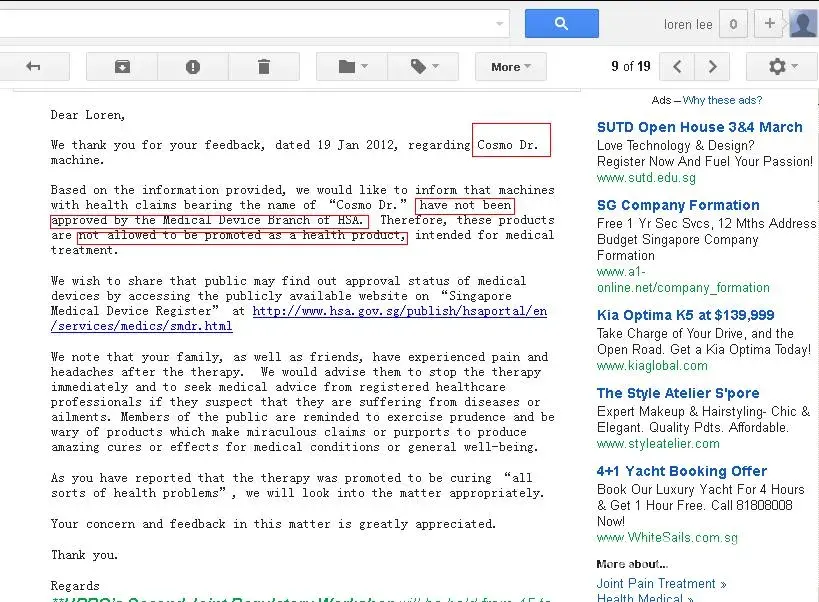Open the Kia Optima K5 ad link

685,315
